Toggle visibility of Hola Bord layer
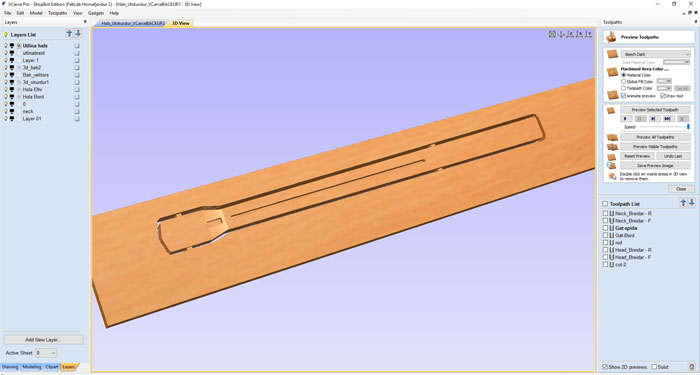This screenshot has height=375, width=700. click(x=6, y=96)
